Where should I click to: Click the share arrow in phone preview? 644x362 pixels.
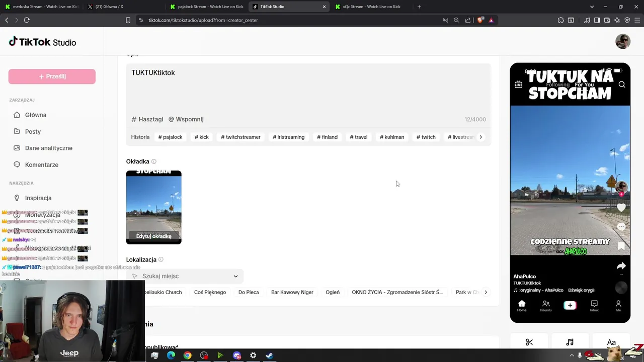621,266
